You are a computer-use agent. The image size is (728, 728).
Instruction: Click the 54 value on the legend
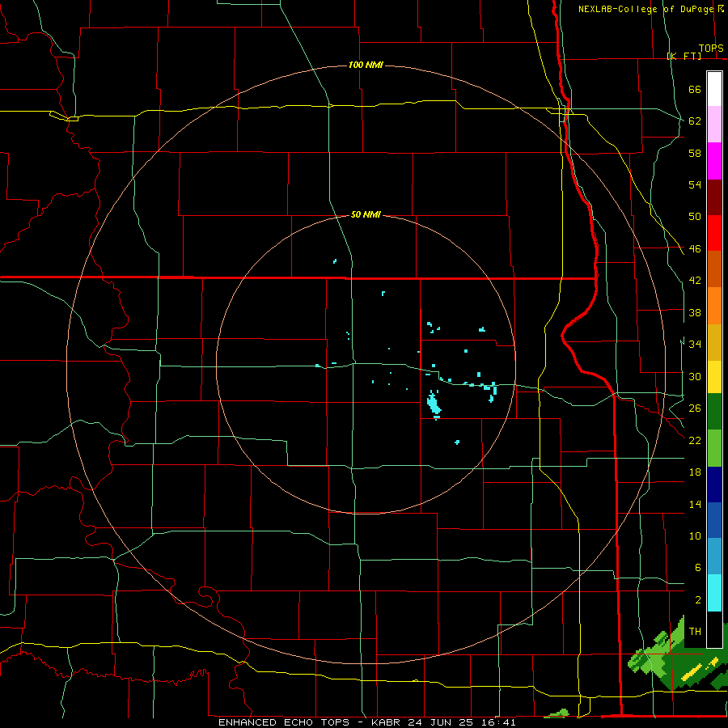click(695, 184)
